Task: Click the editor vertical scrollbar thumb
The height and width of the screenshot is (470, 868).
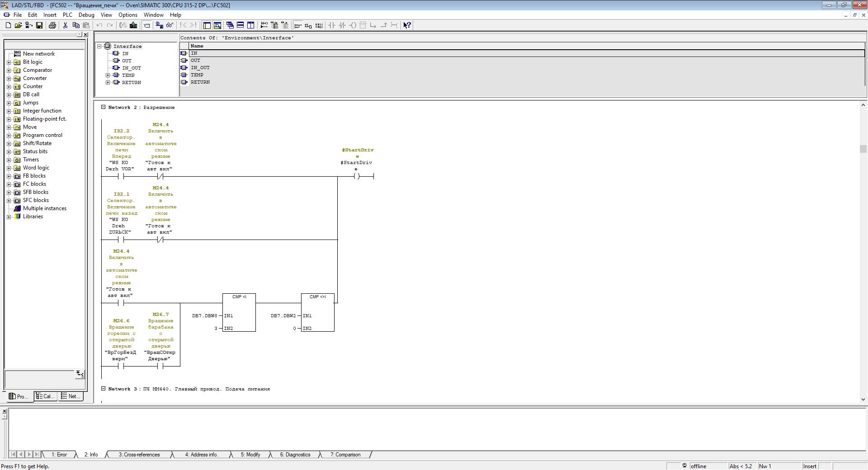Action: [863, 149]
